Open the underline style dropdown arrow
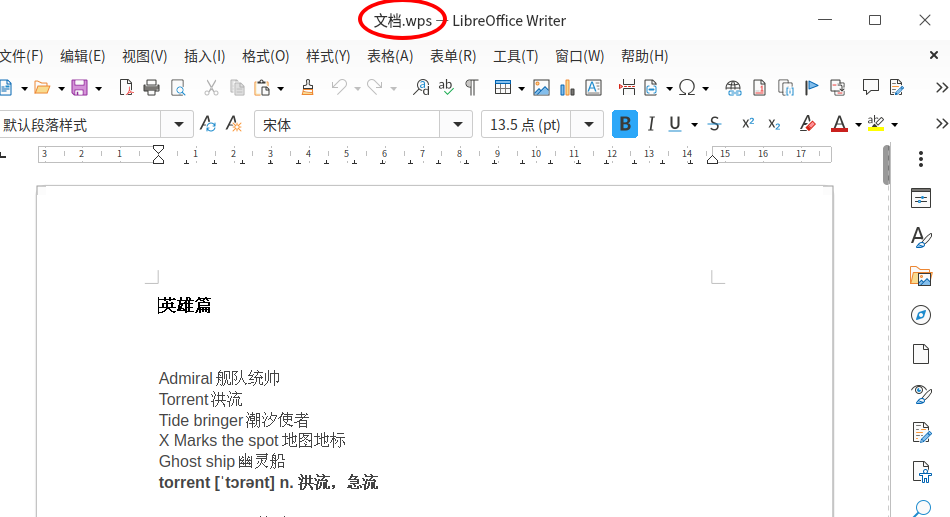This screenshot has width=950, height=517. coord(694,125)
